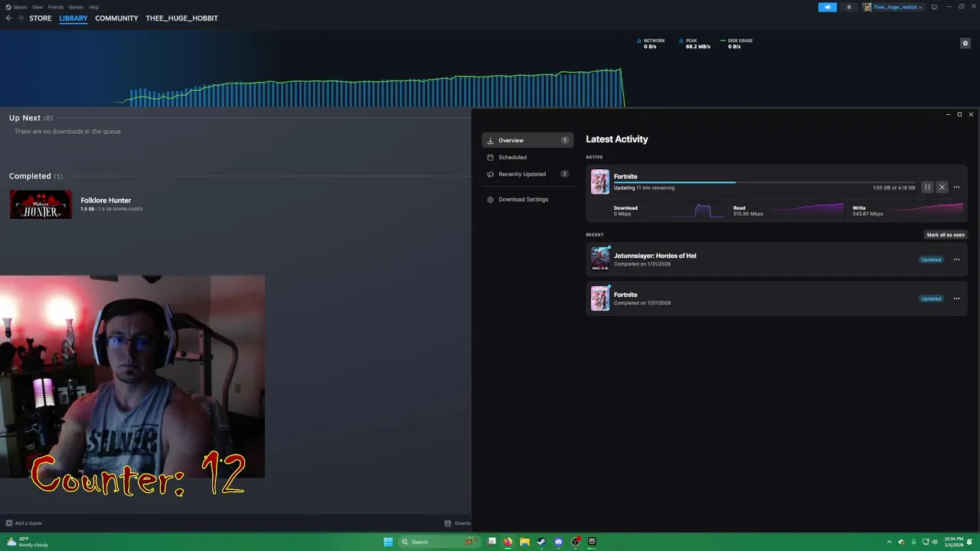
Task: Open more options for Jotunnslayer: Hordes of Hel
Action: 956,259
